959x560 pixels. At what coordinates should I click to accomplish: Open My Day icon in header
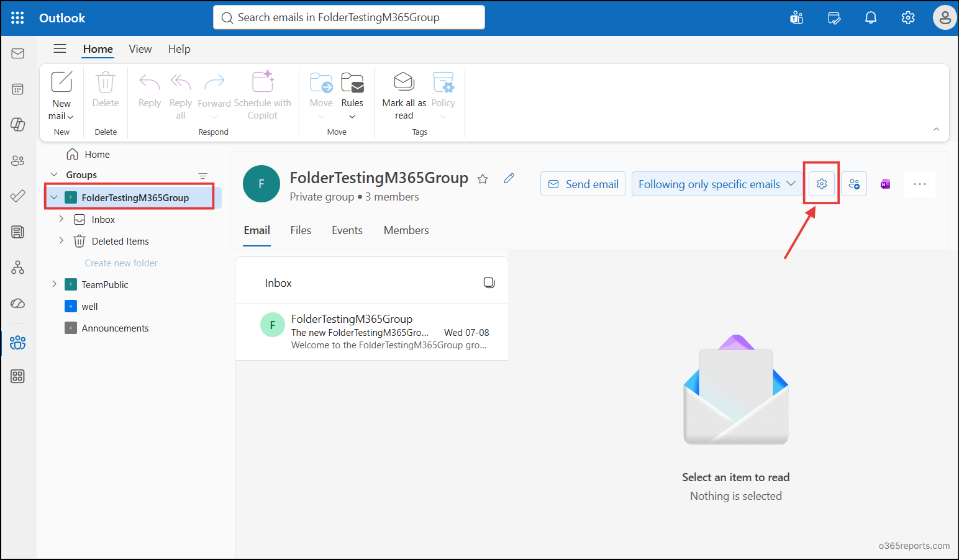coord(834,18)
